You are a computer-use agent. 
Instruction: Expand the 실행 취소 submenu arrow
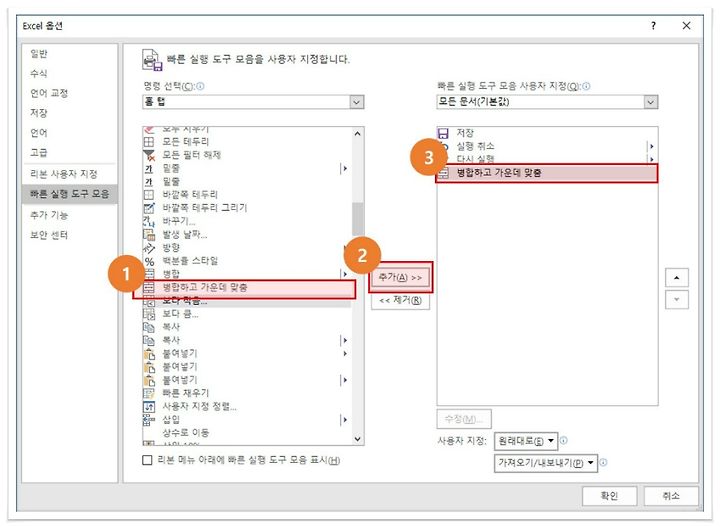tap(651, 146)
